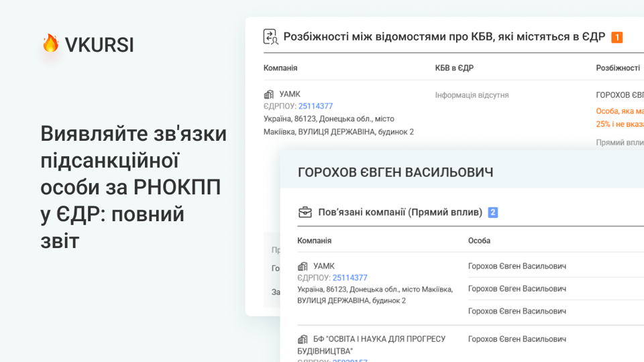This screenshot has height=362, width=644.
Task: Click the blue badge with number 2
Action: 493,213
